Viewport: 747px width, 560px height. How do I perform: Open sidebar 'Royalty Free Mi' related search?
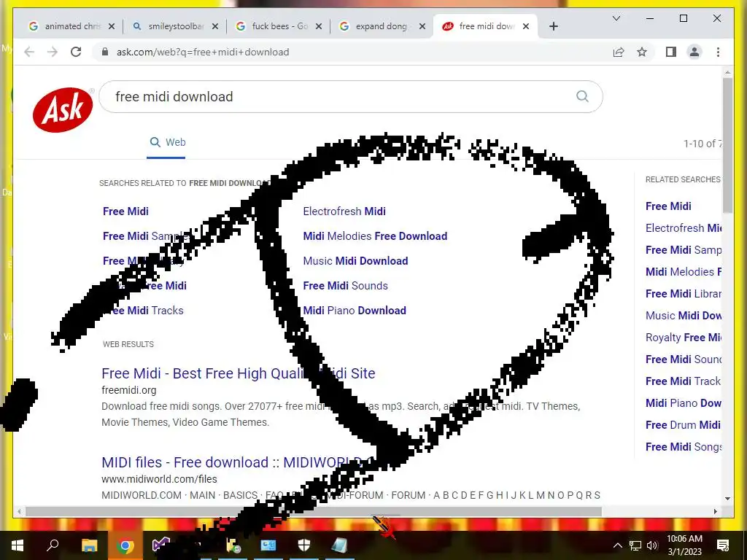pyautogui.click(x=683, y=338)
